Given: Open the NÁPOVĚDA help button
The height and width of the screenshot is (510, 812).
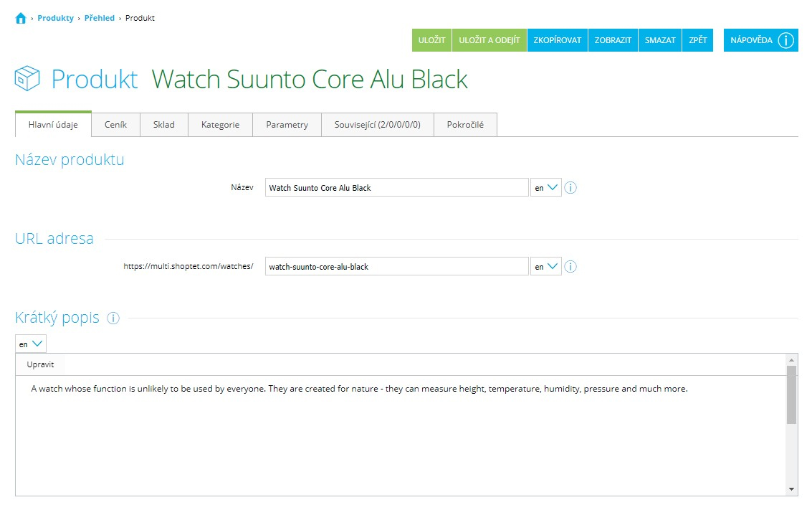Looking at the screenshot, I should [760, 40].
